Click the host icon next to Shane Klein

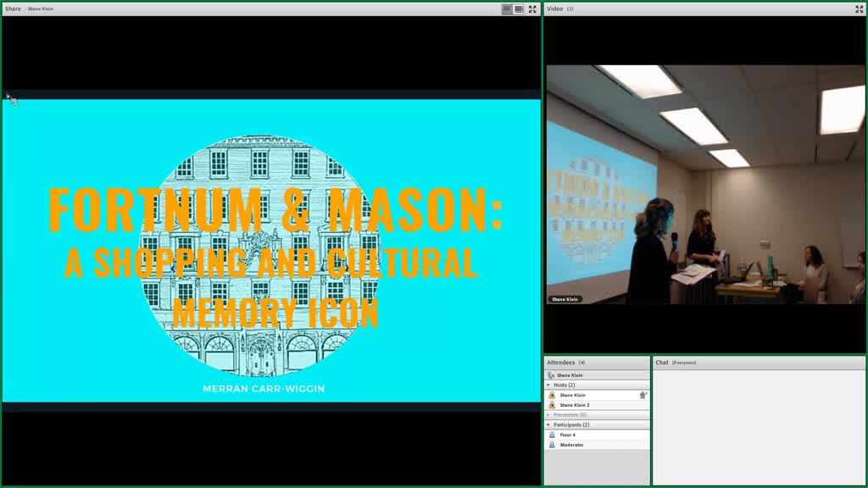[552, 395]
